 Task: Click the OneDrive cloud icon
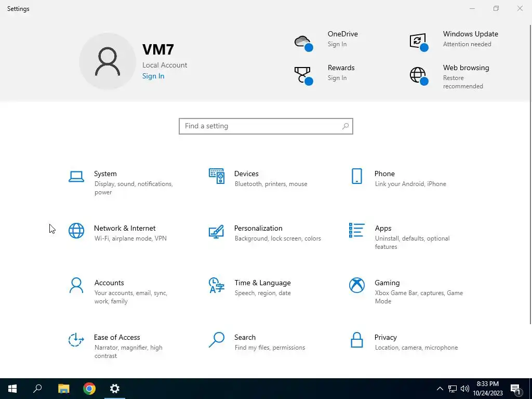(x=303, y=43)
